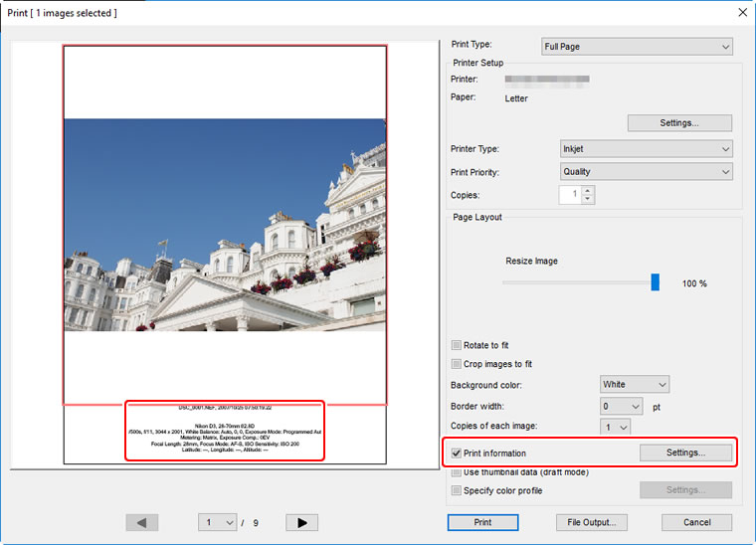The height and width of the screenshot is (545, 756).
Task: Open the Print Type dropdown showing Full Page
Action: coord(637,47)
